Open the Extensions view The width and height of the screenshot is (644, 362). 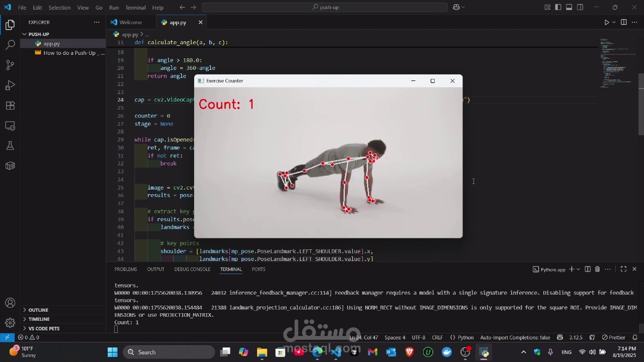[10, 106]
